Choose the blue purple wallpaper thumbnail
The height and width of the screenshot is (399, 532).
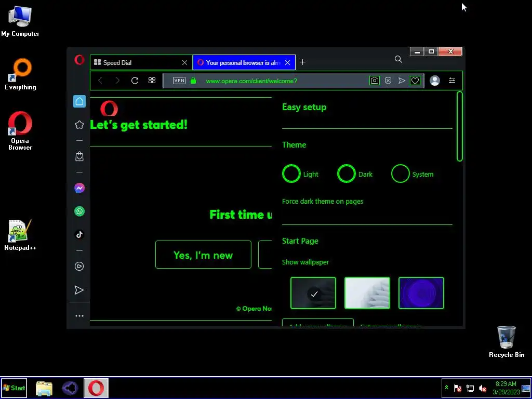click(x=421, y=293)
